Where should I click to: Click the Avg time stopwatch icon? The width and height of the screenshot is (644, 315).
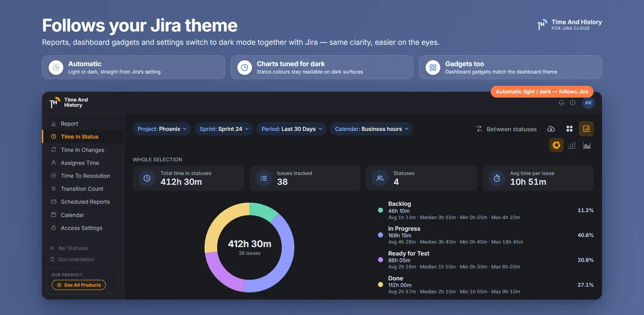(x=497, y=178)
